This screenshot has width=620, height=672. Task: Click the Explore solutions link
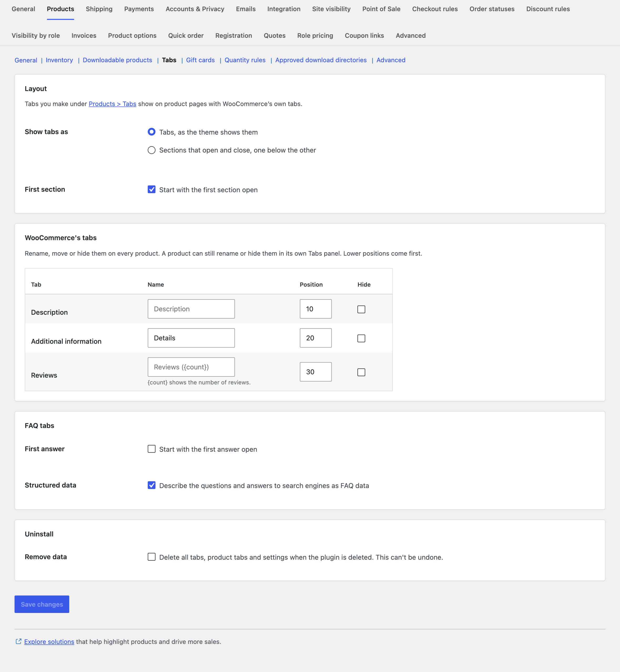(49, 642)
